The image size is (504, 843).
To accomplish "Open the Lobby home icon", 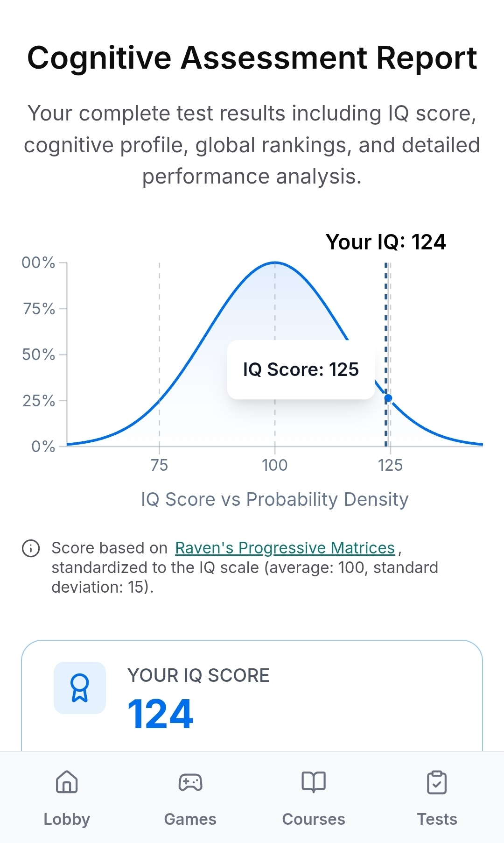I will tap(67, 782).
